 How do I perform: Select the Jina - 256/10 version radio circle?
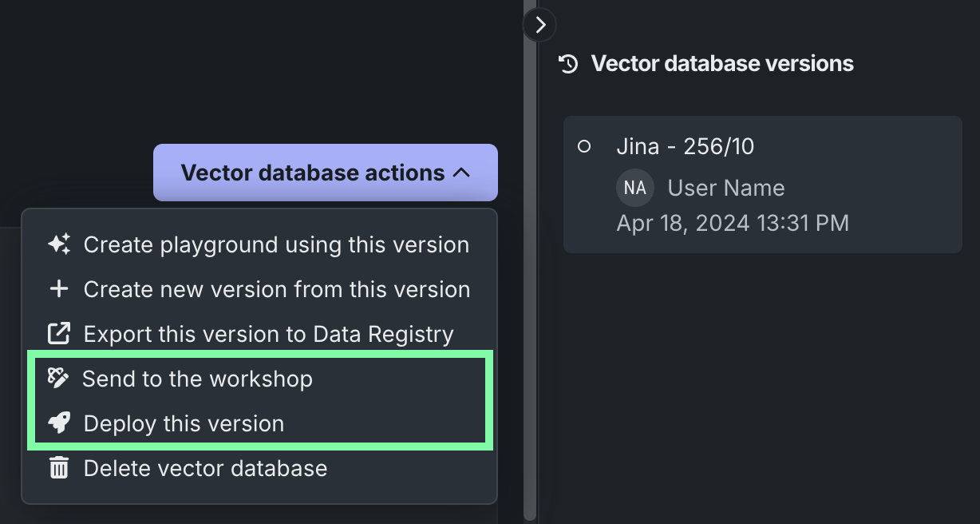[584, 147]
